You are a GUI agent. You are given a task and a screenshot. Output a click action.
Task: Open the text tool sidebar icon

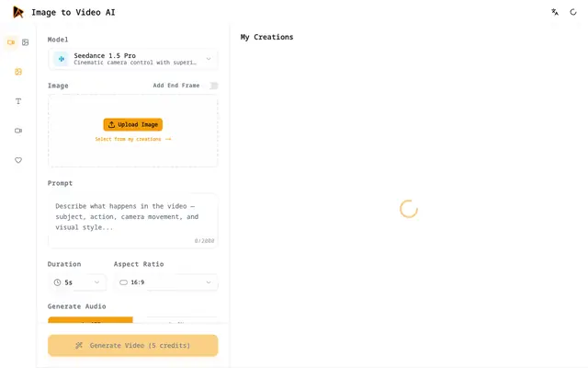click(x=18, y=101)
